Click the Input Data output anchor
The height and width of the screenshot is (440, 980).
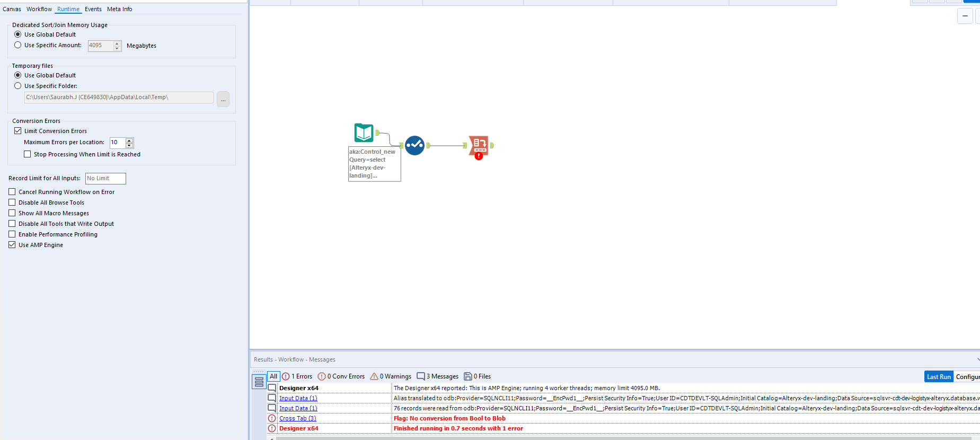click(377, 133)
